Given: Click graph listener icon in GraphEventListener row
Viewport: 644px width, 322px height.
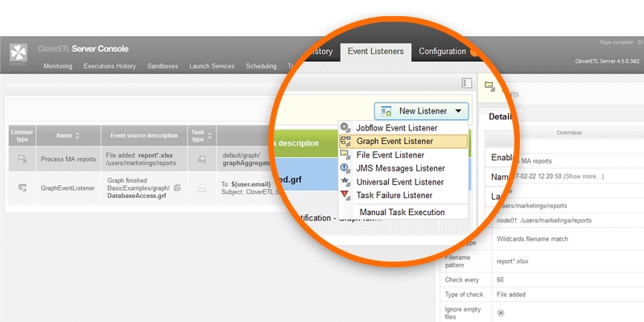Looking at the screenshot, I should 23,188.
